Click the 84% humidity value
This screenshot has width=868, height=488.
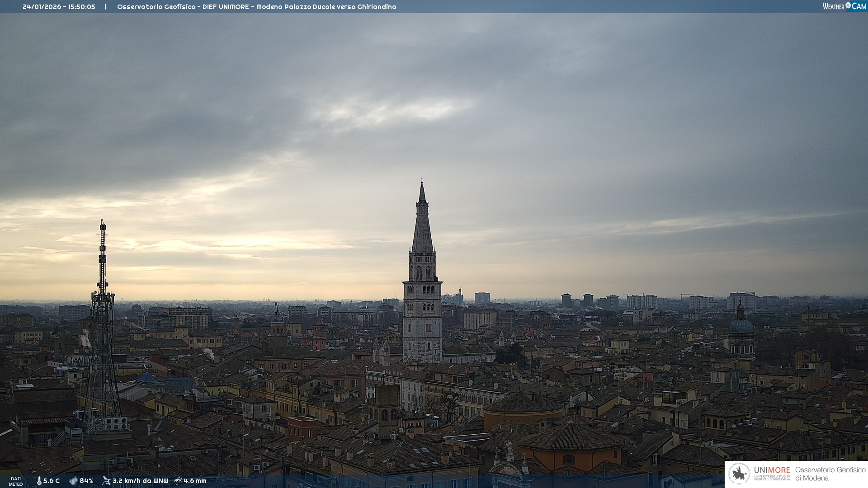pyautogui.click(x=86, y=481)
